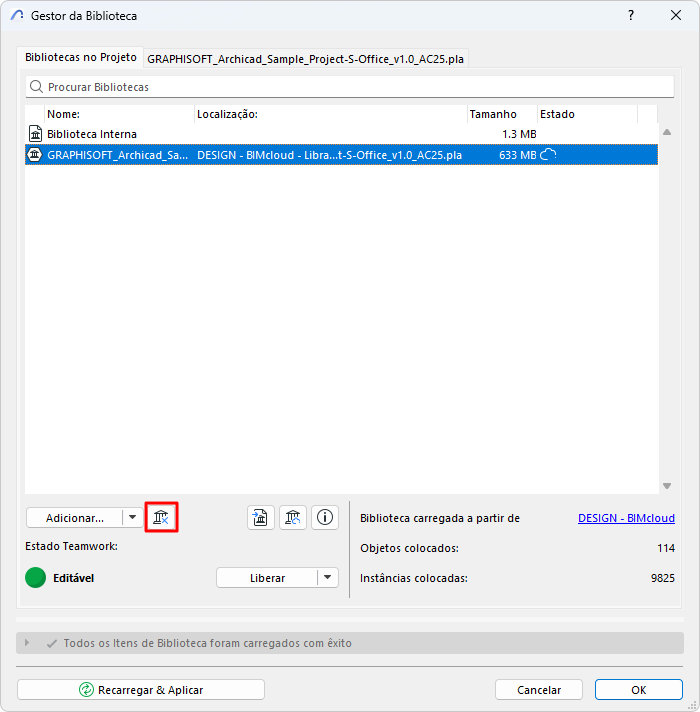The height and width of the screenshot is (712, 700).
Task: Sort by the Estado column header
Action: (588, 114)
